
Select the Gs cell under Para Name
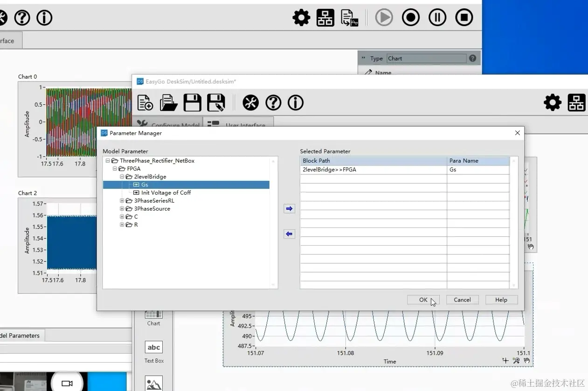click(478, 170)
